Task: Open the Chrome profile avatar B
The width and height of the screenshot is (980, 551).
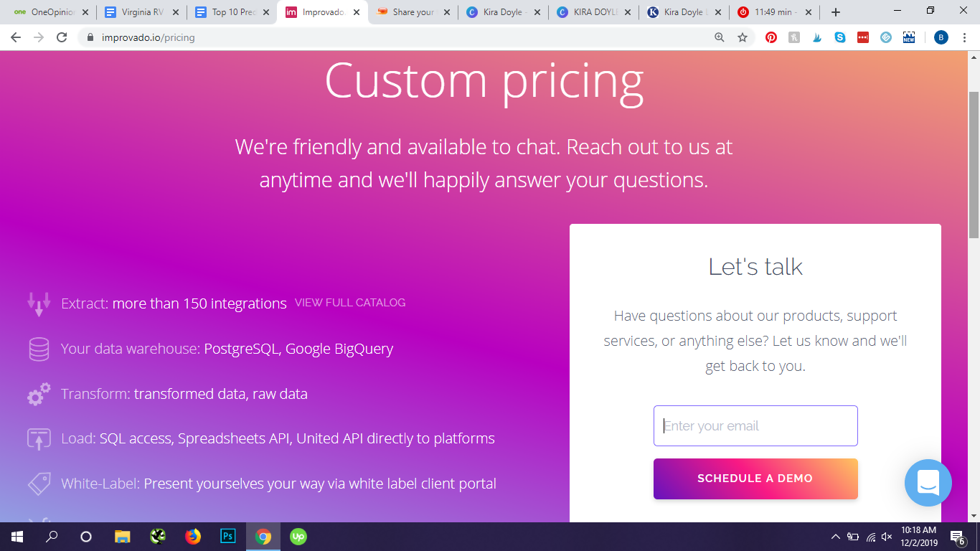Action: click(941, 37)
